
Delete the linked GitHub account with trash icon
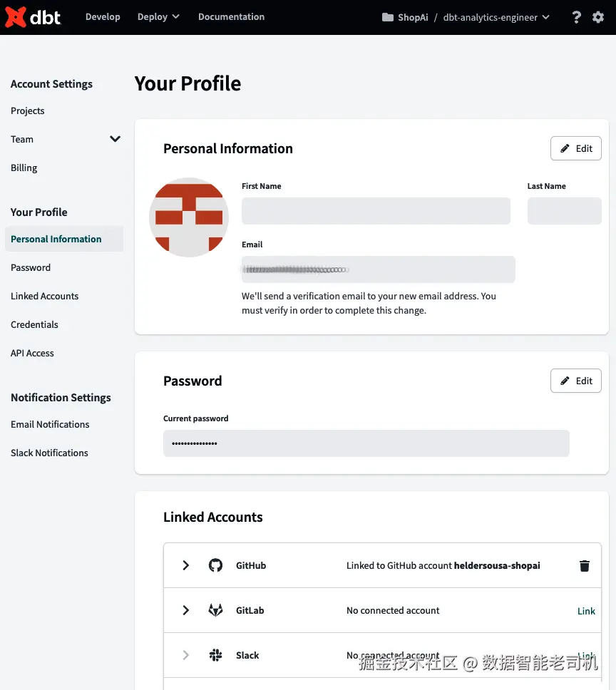pos(585,565)
